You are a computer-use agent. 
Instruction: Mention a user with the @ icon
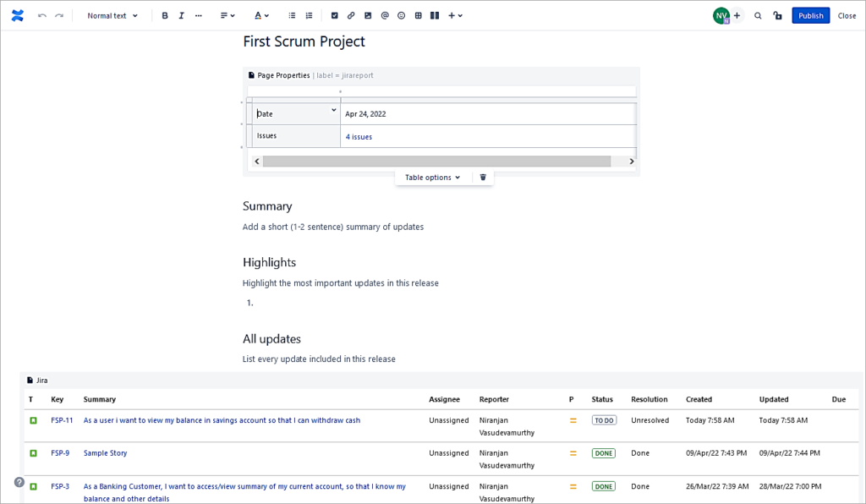[x=384, y=15]
